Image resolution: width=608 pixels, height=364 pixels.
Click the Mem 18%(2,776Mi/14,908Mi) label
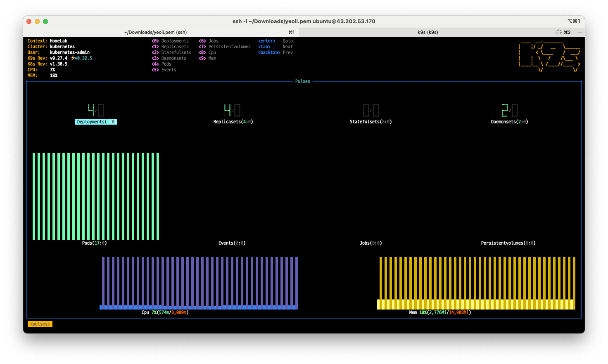(x=440, y=312)
